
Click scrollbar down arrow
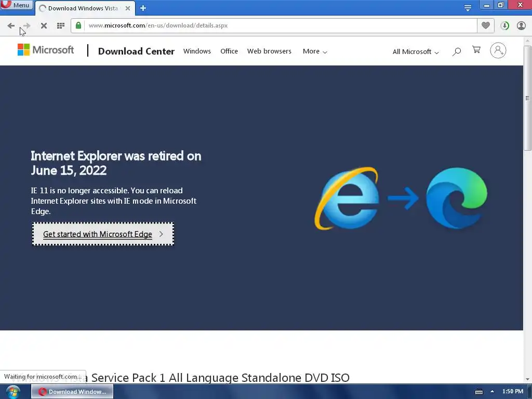coord(527,379)
